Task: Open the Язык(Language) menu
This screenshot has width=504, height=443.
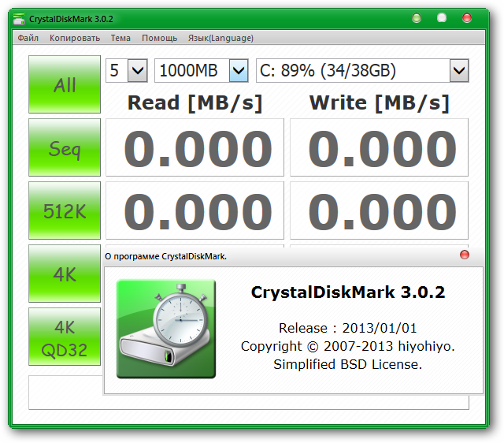Action: (220, 38)
